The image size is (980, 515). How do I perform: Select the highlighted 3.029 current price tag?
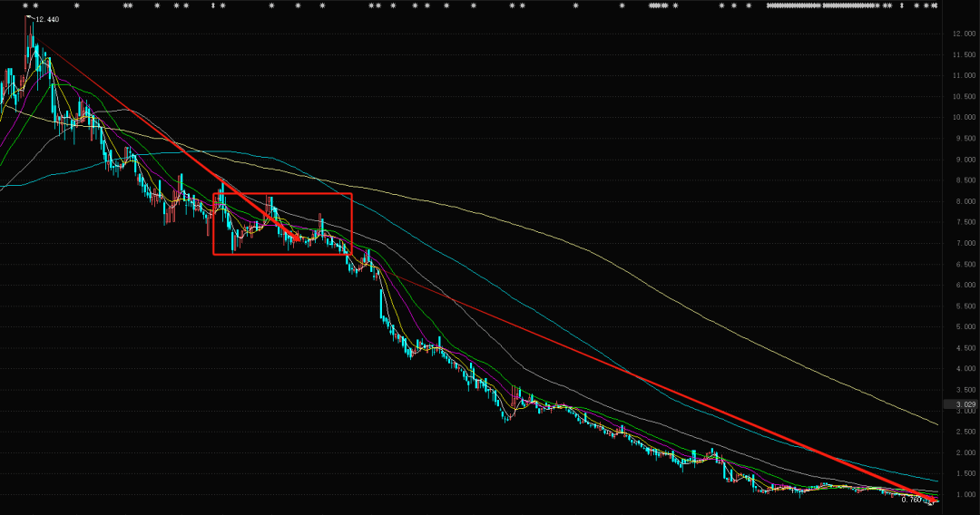tap(963, 404)
